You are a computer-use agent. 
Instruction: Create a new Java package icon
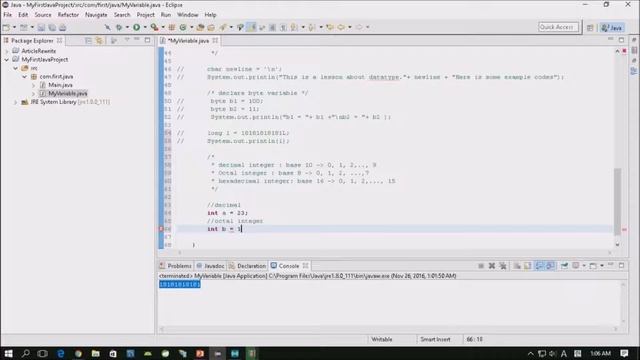click(x=172, y=27)
